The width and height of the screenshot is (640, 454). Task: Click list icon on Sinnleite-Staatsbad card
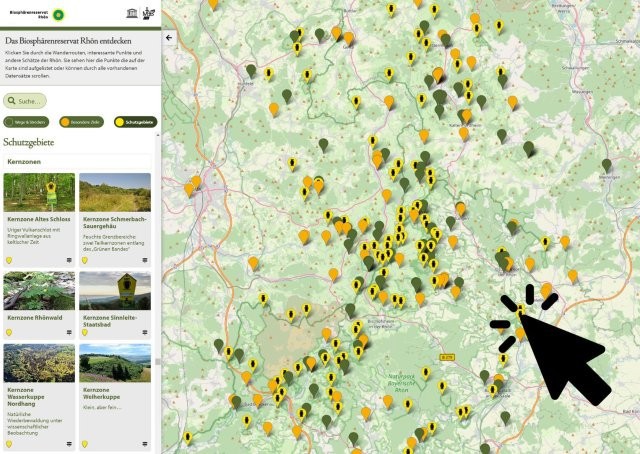coord(147,334)
